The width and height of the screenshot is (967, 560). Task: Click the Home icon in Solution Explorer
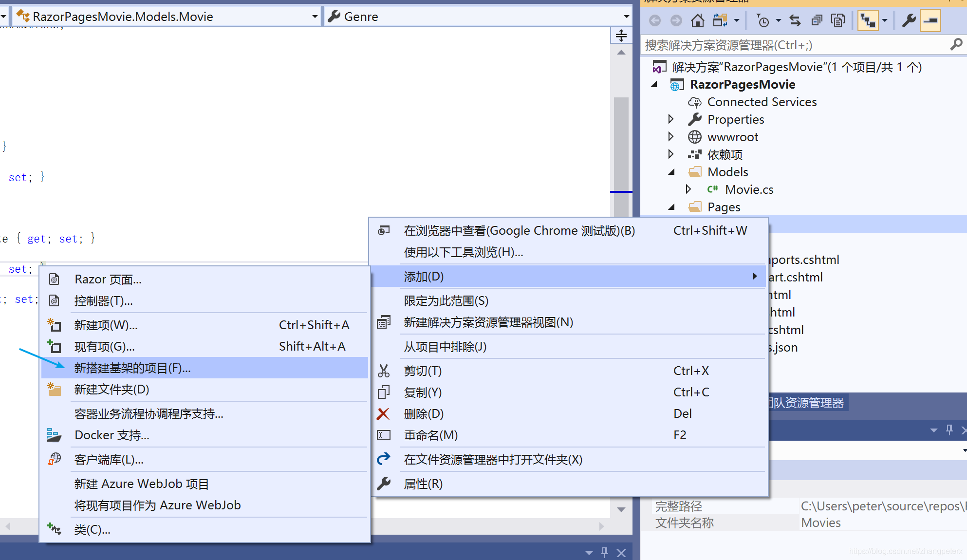697,20
